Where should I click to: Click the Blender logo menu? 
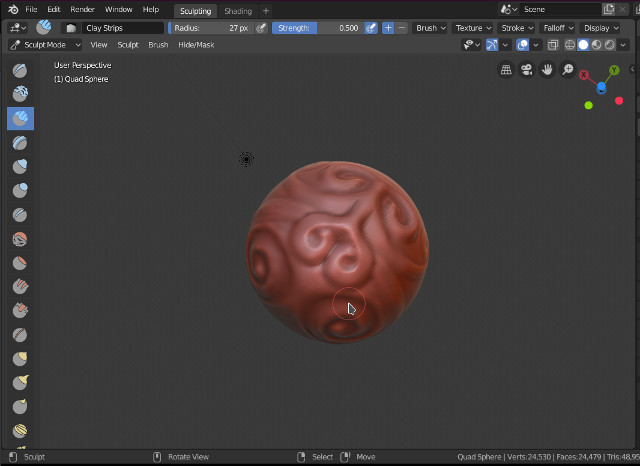pos(13,9)
